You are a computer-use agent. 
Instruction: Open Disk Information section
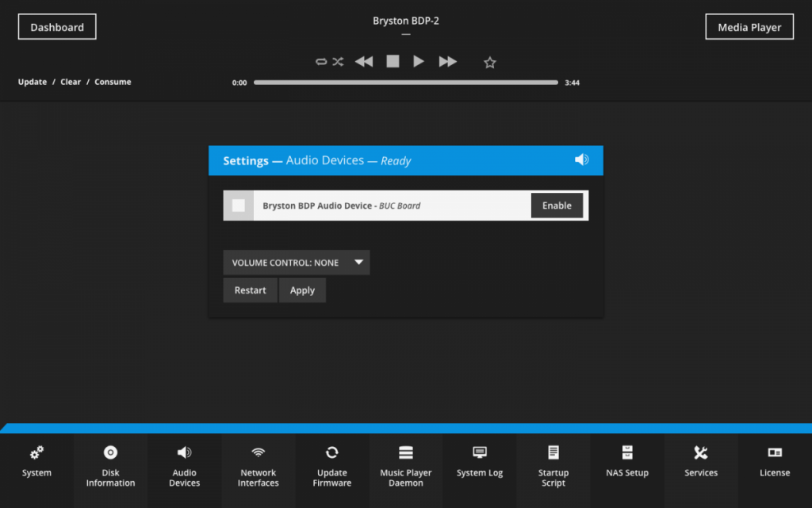pyautogui.click(x=110, y=471)
